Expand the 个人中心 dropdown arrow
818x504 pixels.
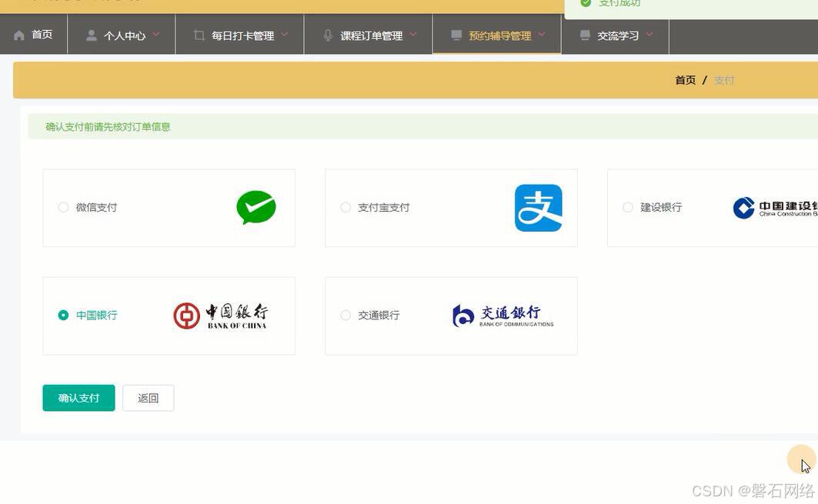pos(156,35)
